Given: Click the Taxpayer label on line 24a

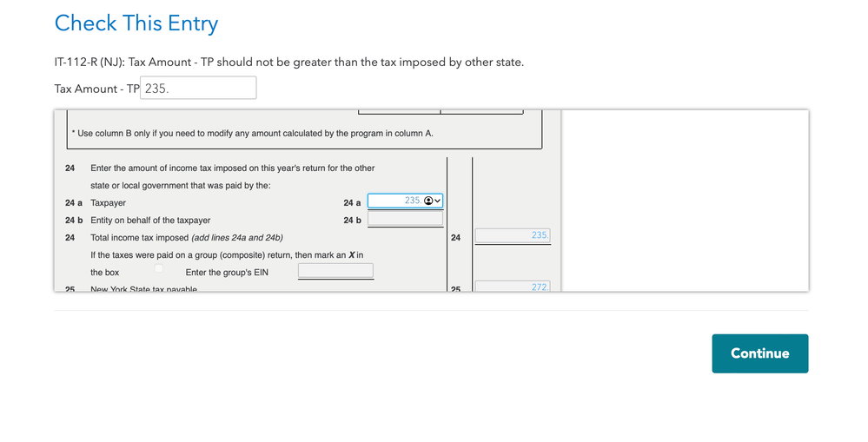Looking at the screenshot, I should [x=108, y=203].
